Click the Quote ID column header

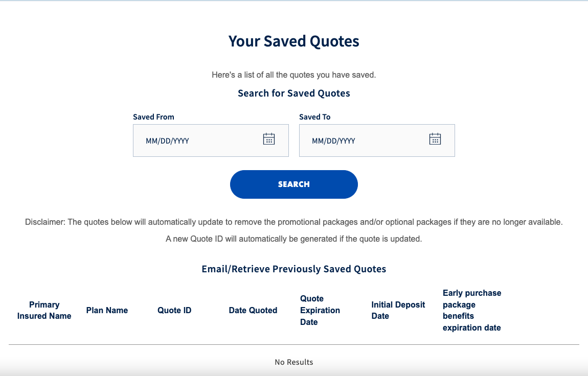[174, 311]
